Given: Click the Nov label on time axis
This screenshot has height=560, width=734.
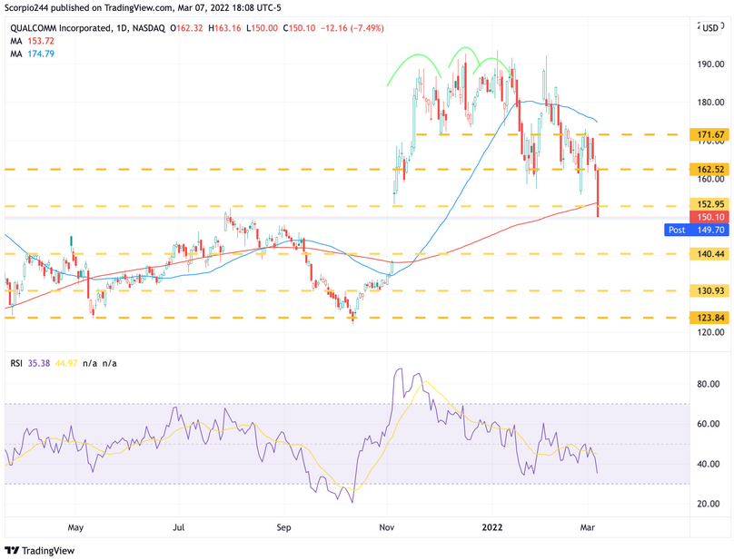Looking at the screenshot, I should pyautogui.click(x=387, y=527).
